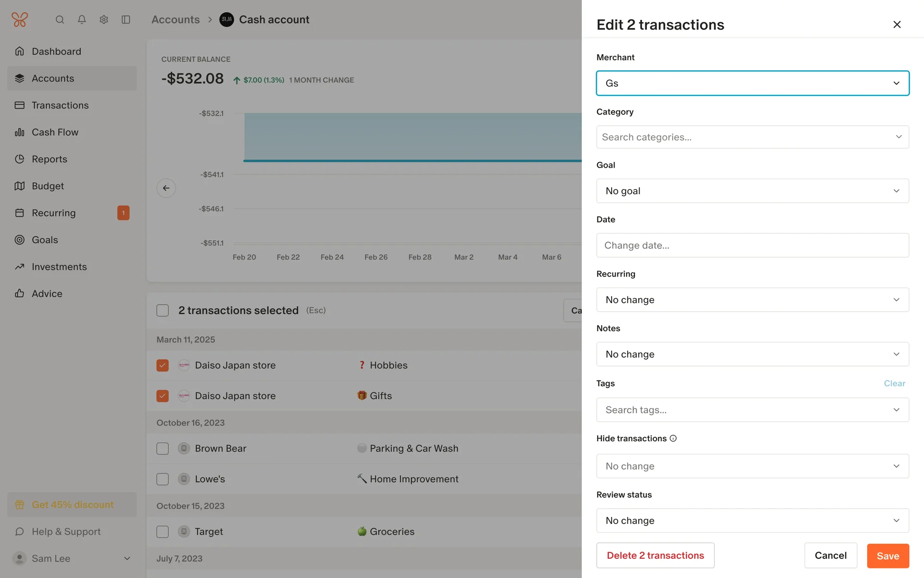The width and height of the screenshot is (924, 578).
Task: Click the search magnifier icon
Action: pos(60,20)
